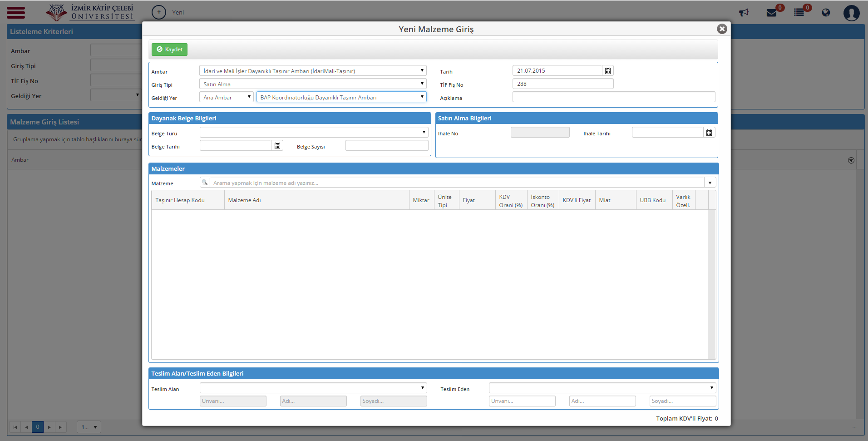
Task: Sort by Varlık Özell. column header
Action: tap(684, 201)
